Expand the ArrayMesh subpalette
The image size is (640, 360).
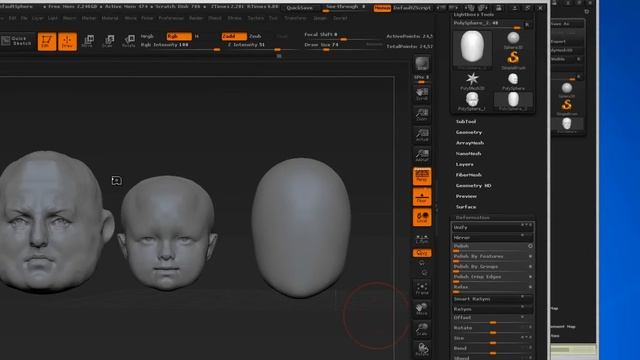(x=470, y=143)
